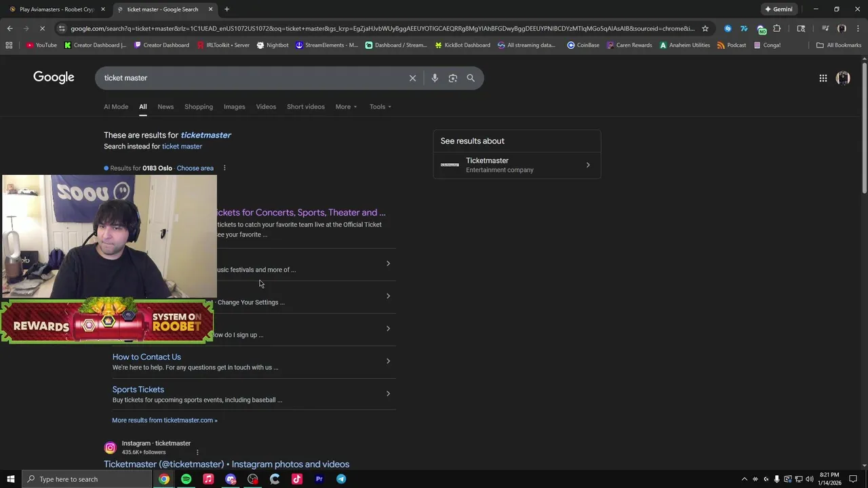Open the Sports Tickets link
The width and height of the screenshot is (868, 488).
pyautogui.click(x=138, y=389)
